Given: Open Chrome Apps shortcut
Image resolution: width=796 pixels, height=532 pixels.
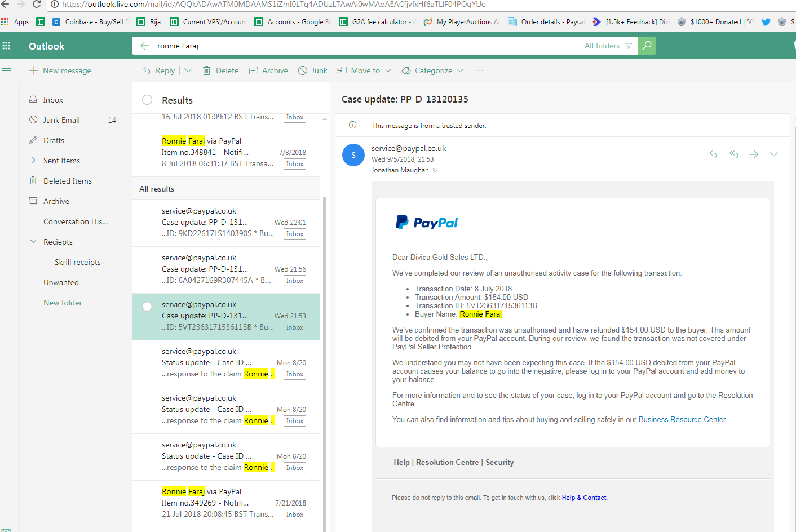Looking at the screenshot, I should click(x=15, y=22).
